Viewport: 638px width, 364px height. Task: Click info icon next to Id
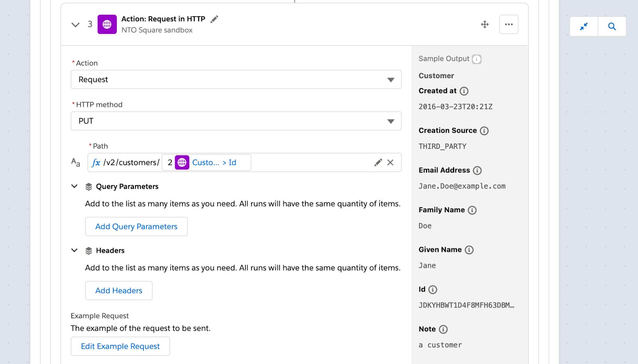(x=433, y=290)
